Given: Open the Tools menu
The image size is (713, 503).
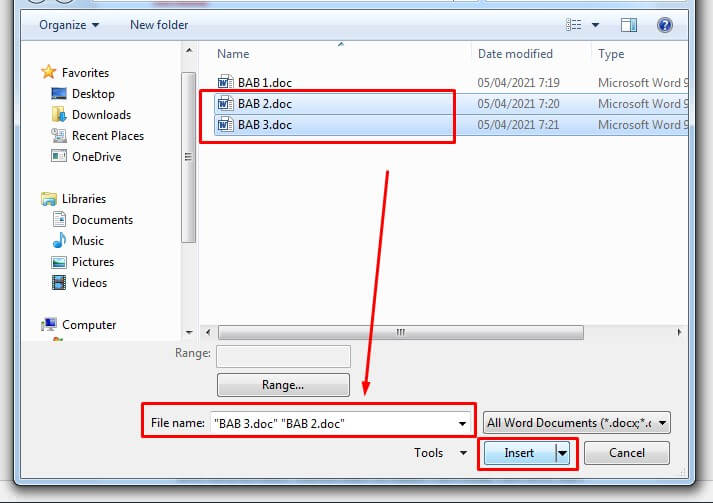Looking at the screenshot, I should click(440, 453).
